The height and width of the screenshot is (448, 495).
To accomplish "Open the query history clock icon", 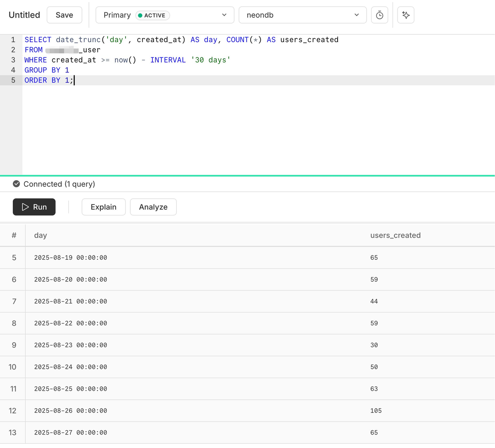I will (x=379, y=15).
